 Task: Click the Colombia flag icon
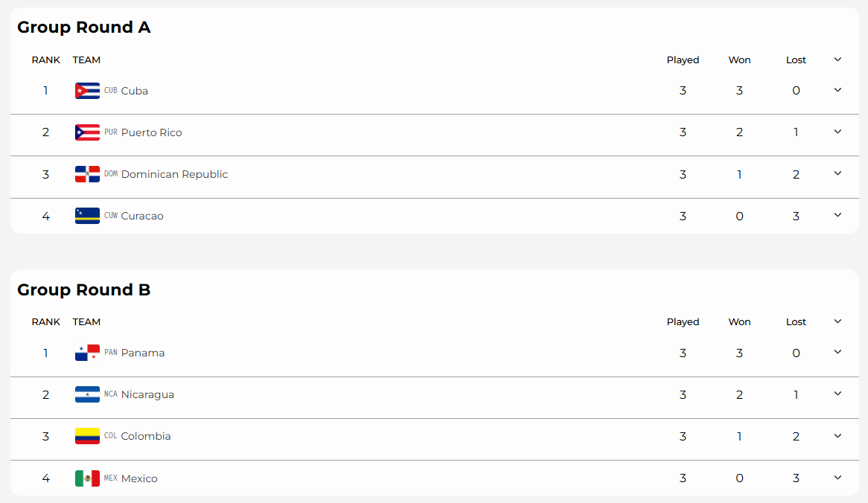87,436
